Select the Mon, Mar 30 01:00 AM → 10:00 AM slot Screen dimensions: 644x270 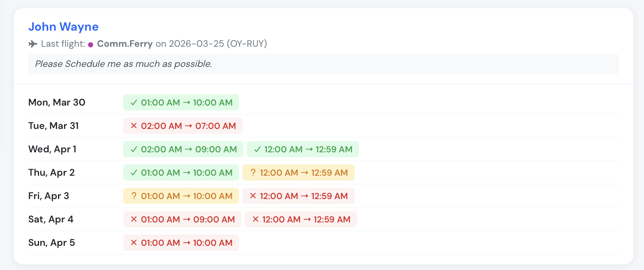pos(181,102)
